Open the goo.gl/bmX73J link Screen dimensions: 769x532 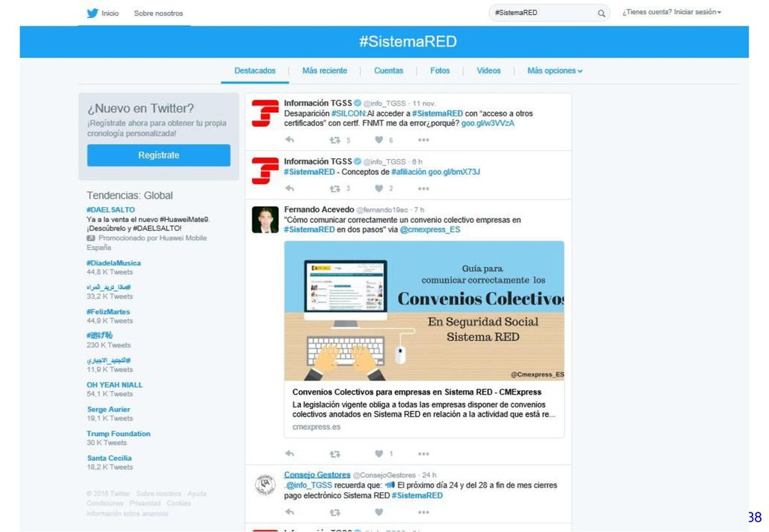point(454,172)
